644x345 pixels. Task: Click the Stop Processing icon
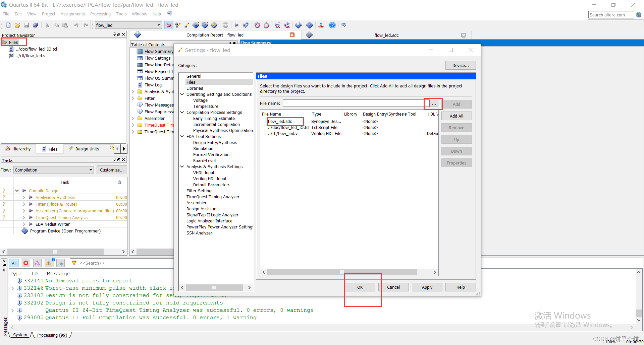pyautogui.click(x=225, y=25)
